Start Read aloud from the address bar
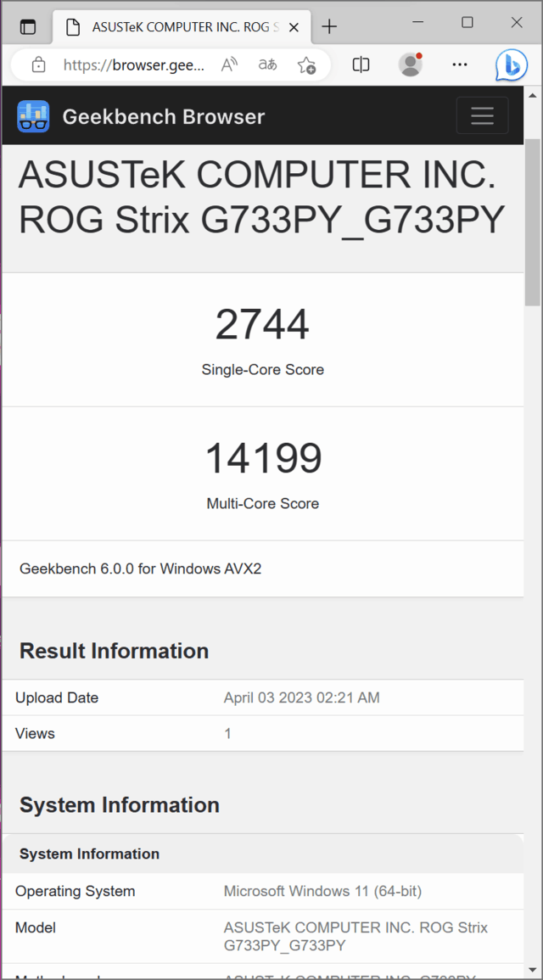Screen dimensions: 543x980 [x=228, y=64]
